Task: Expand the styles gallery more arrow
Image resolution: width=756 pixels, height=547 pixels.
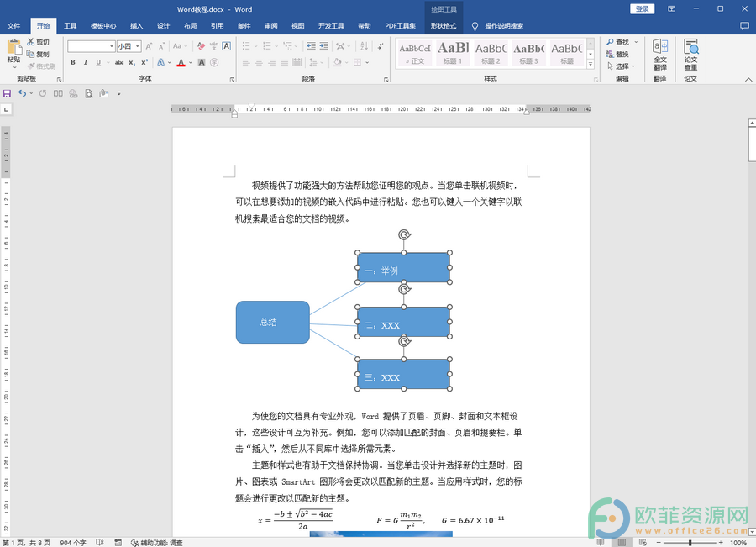Action: (591, 64)
